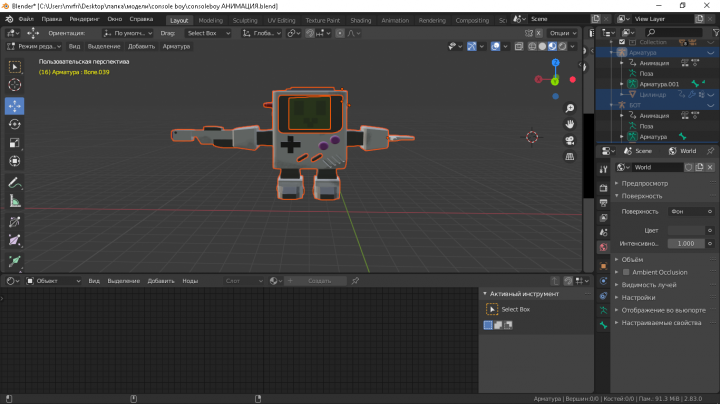Screen dimensions: 720x404
Task: Toggle the camera view icon
Action: coord(570,140)
